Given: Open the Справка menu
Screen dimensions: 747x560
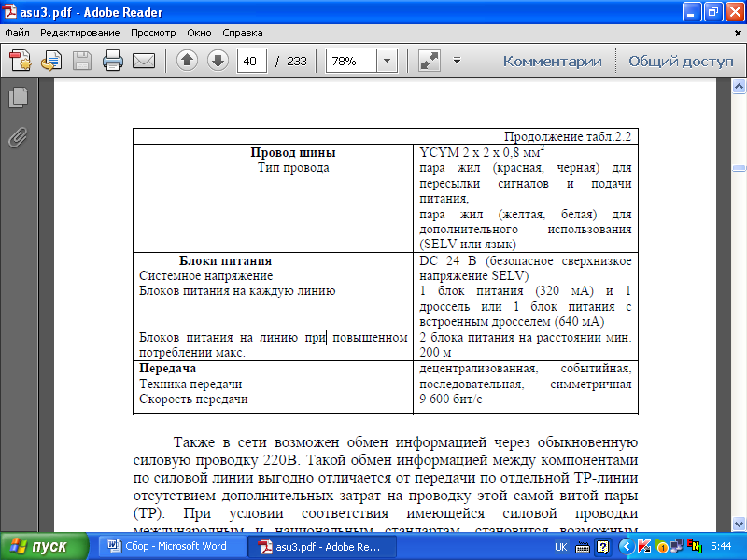Looking at the screenshot, I should pyautogui.click(x=243, y=33).
